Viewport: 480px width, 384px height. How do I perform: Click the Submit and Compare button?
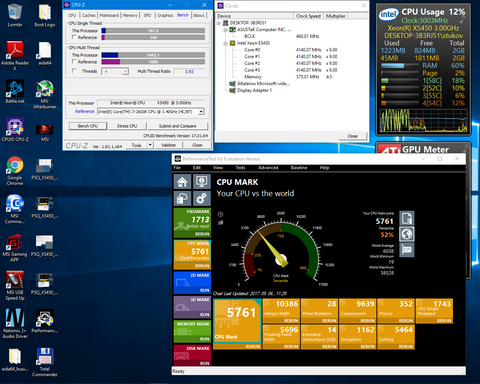pyautogui.click(x=177, y=126)
